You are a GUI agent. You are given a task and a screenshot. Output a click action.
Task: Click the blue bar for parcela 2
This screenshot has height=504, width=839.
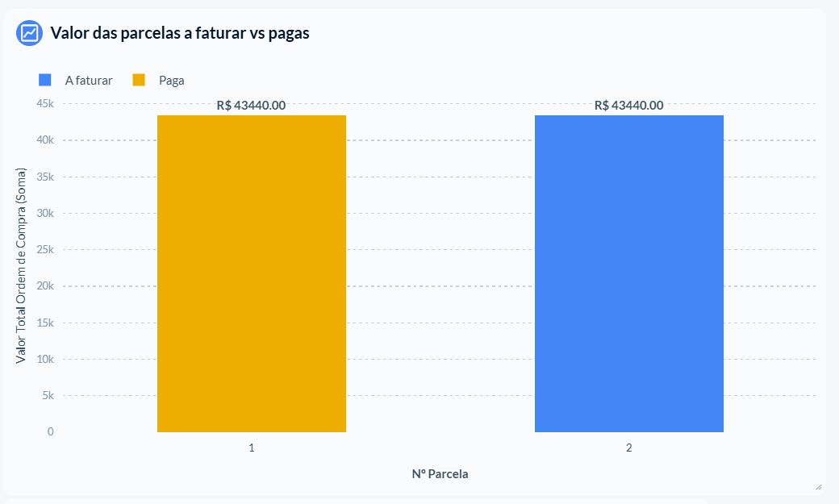pyautogui.click(x=629, y=273)
